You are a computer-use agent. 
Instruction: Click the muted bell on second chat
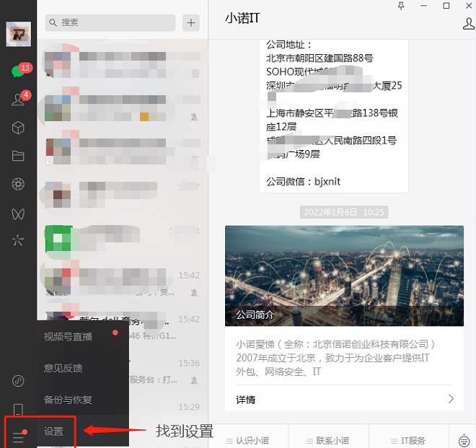point(194,117)
